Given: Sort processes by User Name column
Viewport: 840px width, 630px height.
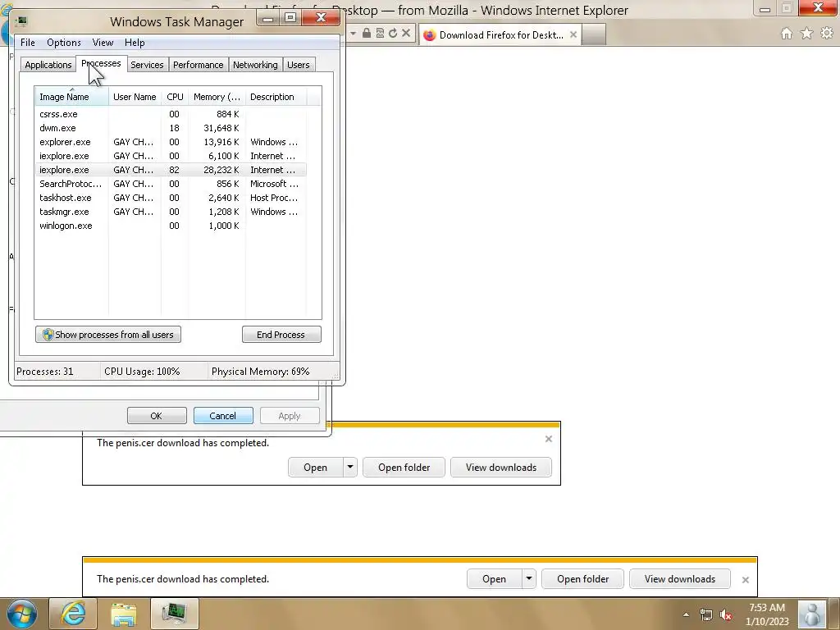Looking at the screenshot, I should 135,97.
